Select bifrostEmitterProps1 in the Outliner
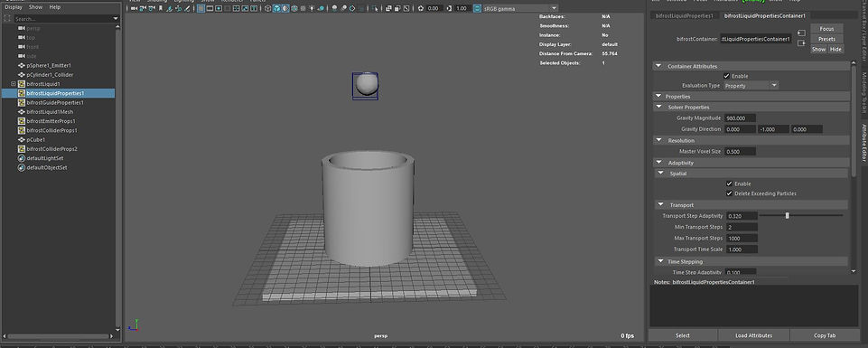 tap(51, 121)
